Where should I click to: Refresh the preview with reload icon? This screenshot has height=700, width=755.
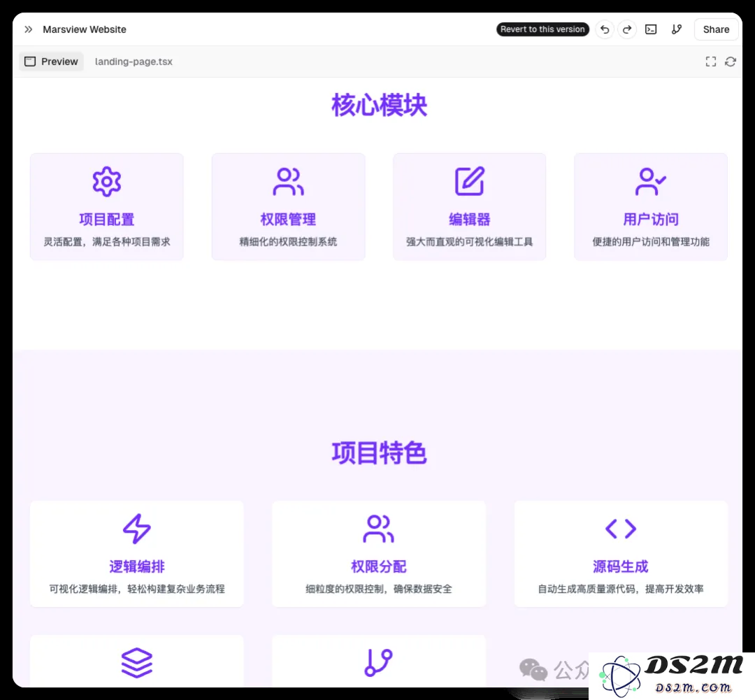coord(731,62)
